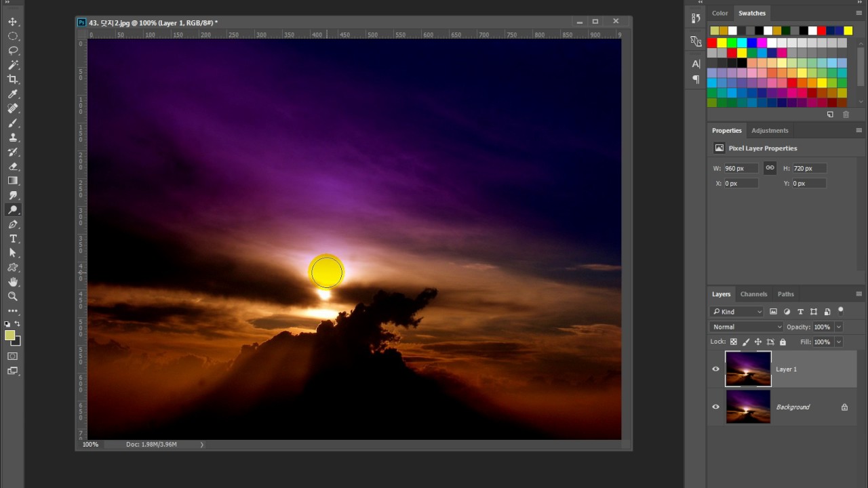Select the Zoom tool
Screen dimensions: 868x488
coord(13,296)
